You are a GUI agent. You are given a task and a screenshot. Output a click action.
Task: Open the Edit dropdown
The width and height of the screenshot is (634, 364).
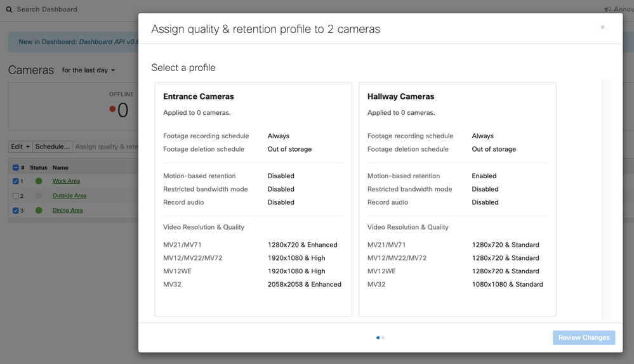pyautogui.click(x=20, y=146)
